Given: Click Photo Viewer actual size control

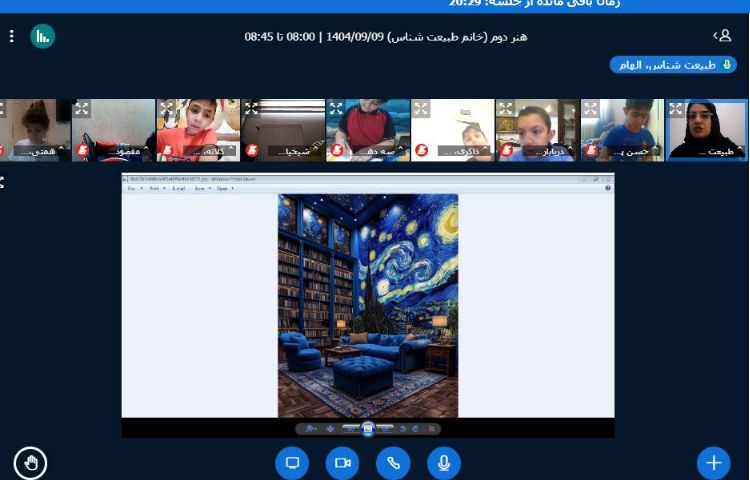Looking at the screenshot, I should click(330, 429).
